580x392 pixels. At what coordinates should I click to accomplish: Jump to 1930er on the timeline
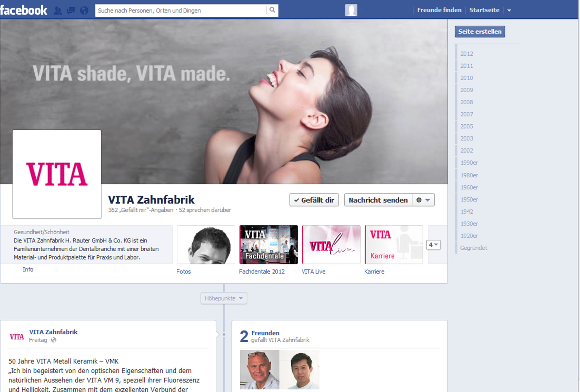pyautogui.click(x=469, y=223)
